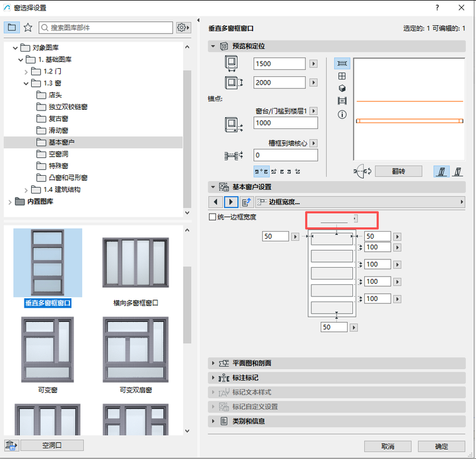Select inclined opening plane toggle
Screen dimensions: 476x459
click(x=457, y=172)
